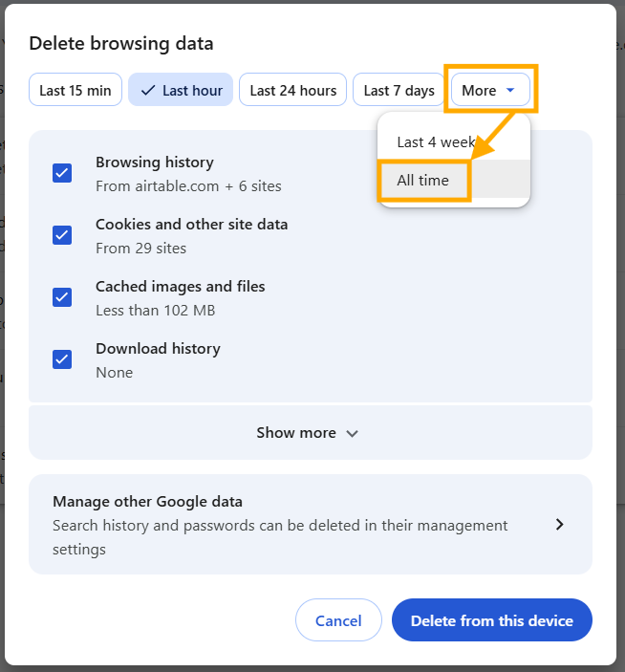Image resolution: width=625 pixels, height=672 pixels.
Task: Click Delete from this device button
Action: click(491, 621)
